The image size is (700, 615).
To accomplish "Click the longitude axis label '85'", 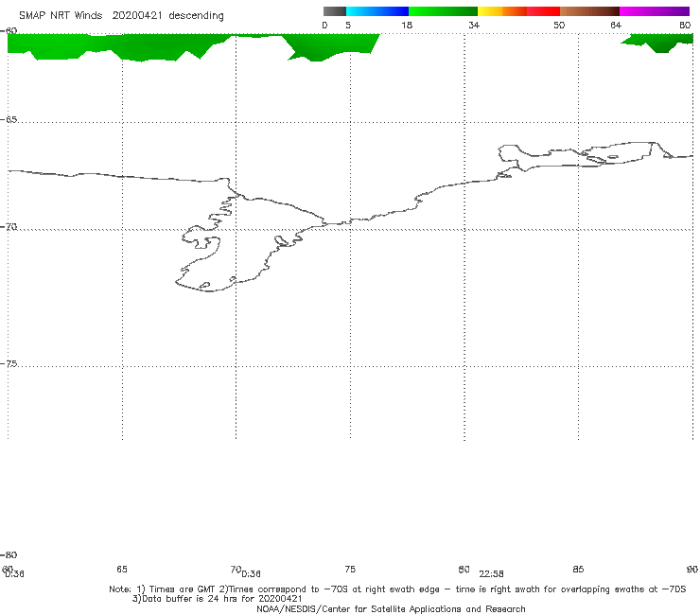I will tap(578, 569).
